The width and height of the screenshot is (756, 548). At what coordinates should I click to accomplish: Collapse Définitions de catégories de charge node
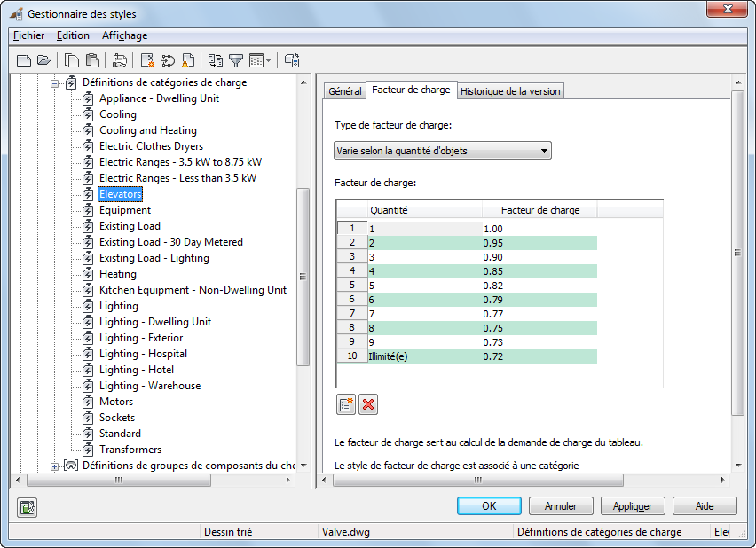tap(54, 83)
